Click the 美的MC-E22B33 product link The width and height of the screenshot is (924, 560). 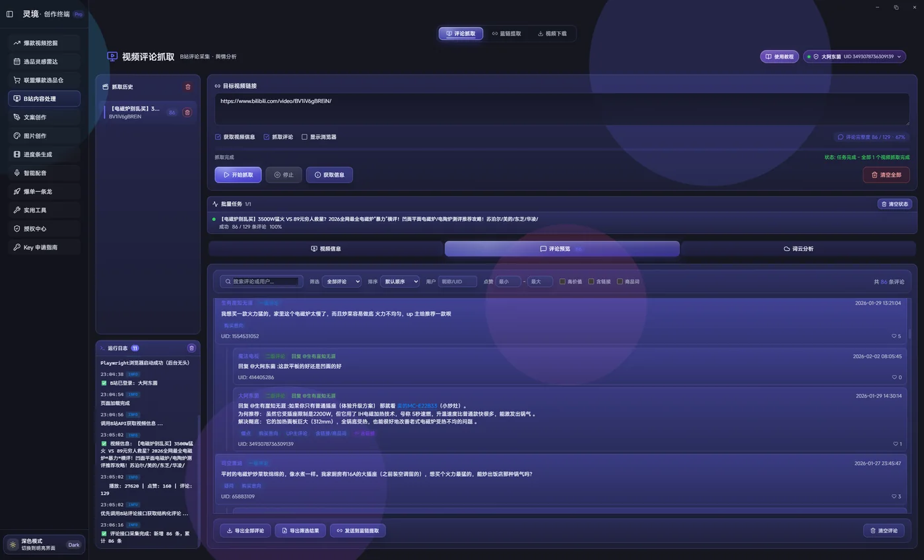coord(417,406)
